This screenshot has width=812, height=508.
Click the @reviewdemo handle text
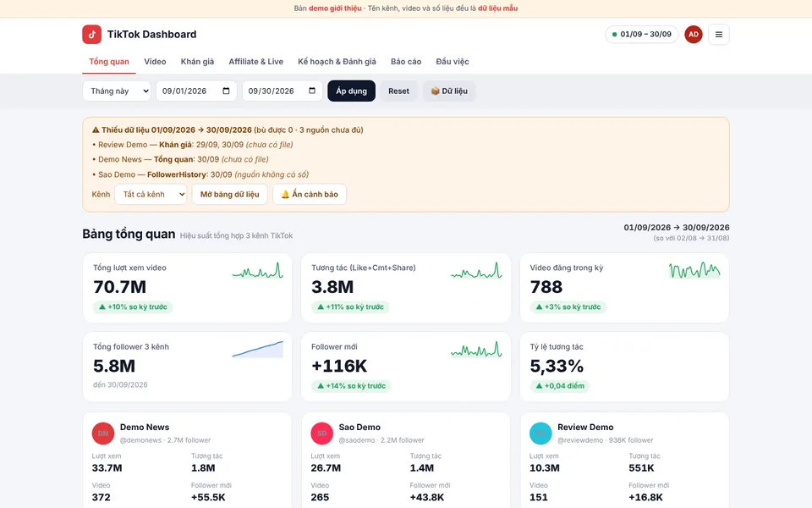580,440
